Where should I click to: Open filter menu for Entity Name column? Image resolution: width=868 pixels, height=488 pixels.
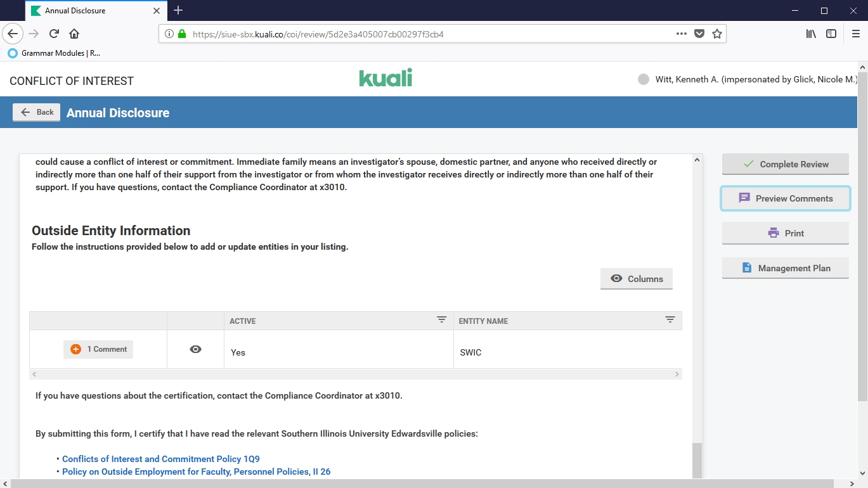click(x=670, y=320)
